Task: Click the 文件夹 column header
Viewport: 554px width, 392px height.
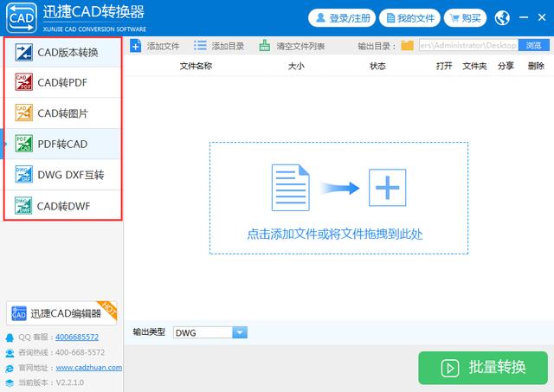Action: point(474,66)
